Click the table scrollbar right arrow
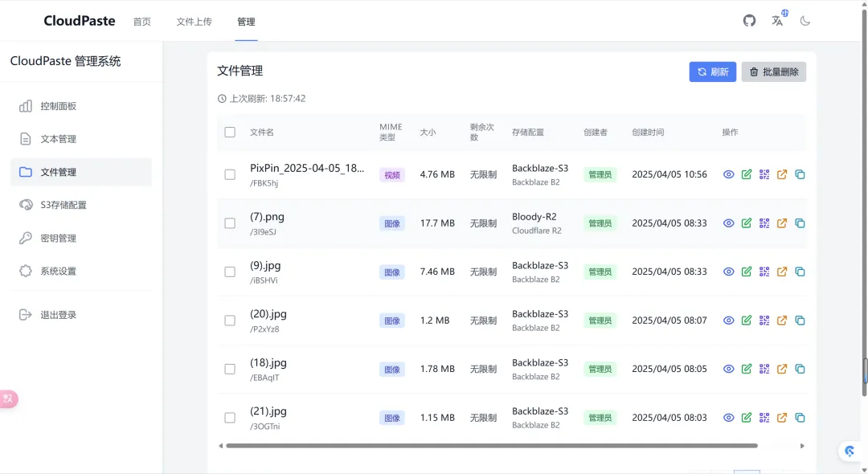 [802, 446]
